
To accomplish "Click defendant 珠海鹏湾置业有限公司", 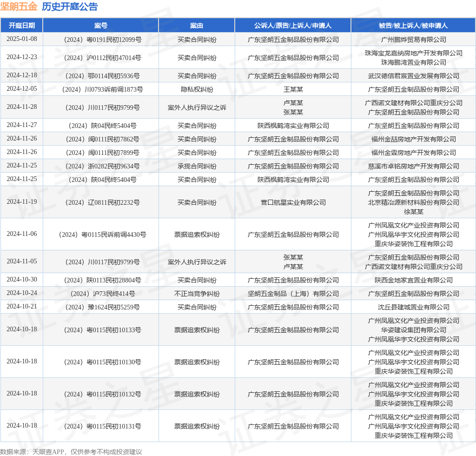I will coord(413,62).
